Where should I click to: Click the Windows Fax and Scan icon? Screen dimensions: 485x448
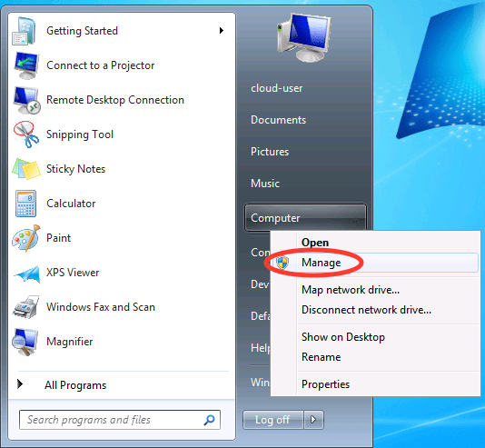[26, 307]
